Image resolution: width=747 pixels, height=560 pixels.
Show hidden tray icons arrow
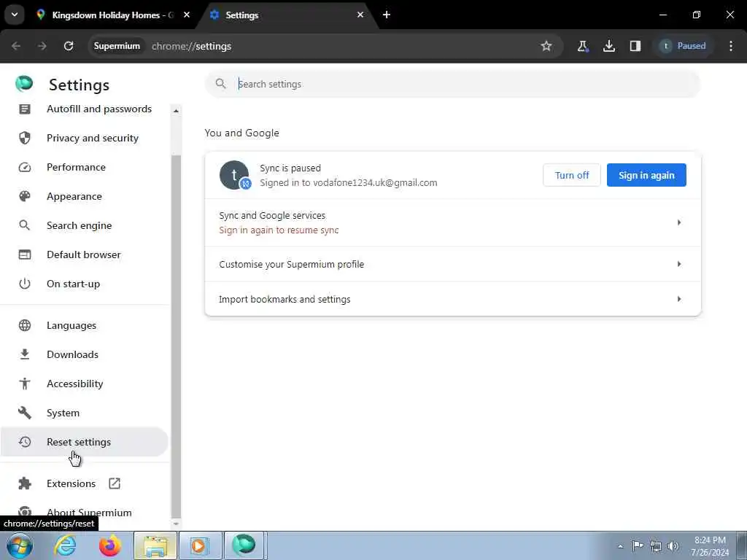pyautogui.click(x=620, y=546)
